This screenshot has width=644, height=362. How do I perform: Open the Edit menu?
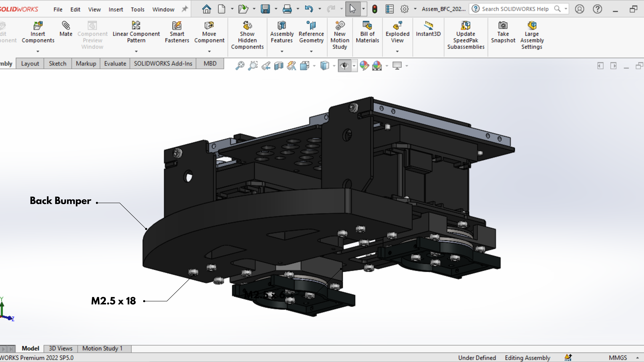point(75,10)
